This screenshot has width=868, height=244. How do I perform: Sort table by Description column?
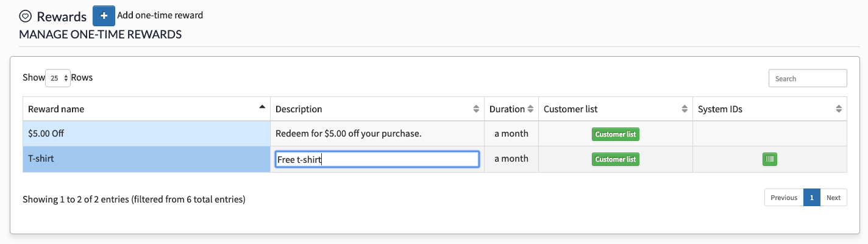click(x=476, y=109)
